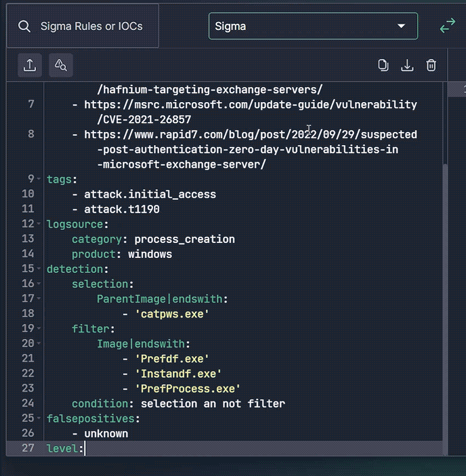Click the 'ParentImage|endswith' key
466x476 pixels.
click(x=160, y=299)
